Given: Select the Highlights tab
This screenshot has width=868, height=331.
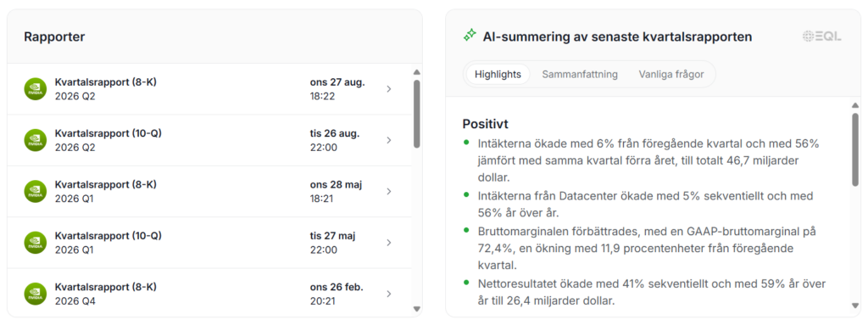Looking at the screenshot, I should pyautogui.click(x=498, y=75).
